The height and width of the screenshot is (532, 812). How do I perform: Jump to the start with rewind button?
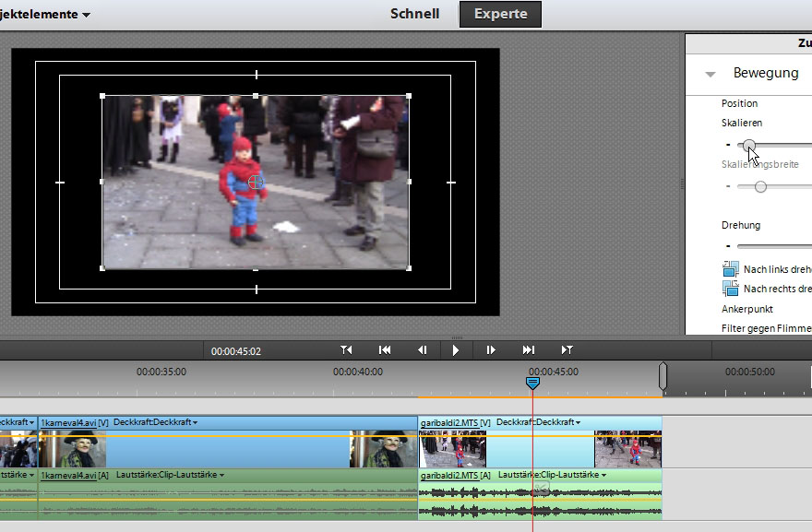point(385,350)
